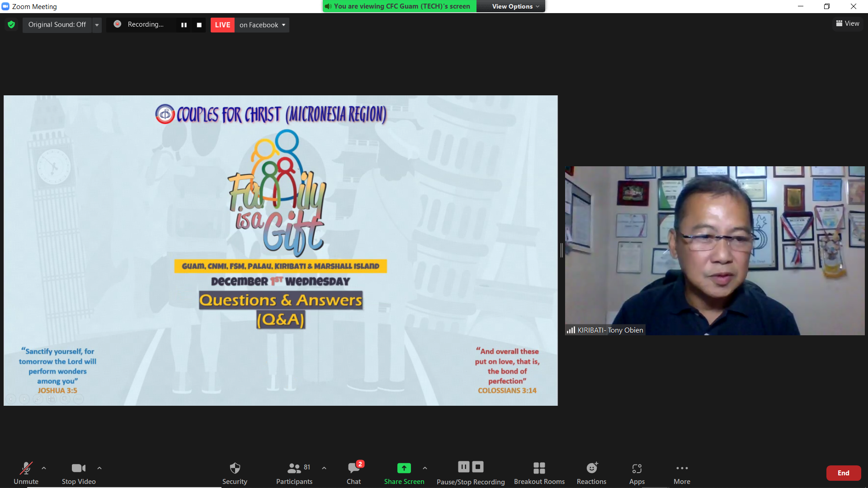Open the 'on Facebook' live dropdown

[262, 25]
